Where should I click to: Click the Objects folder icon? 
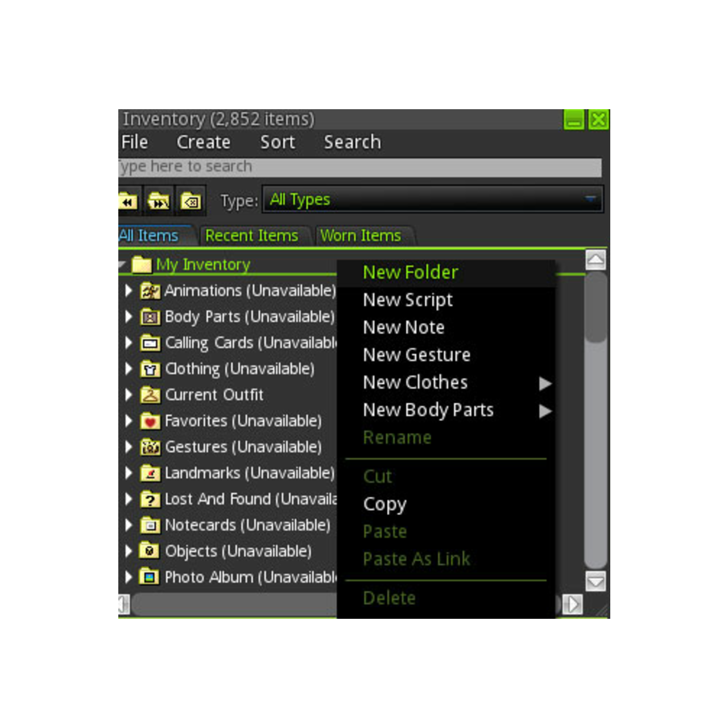[150, 551]
